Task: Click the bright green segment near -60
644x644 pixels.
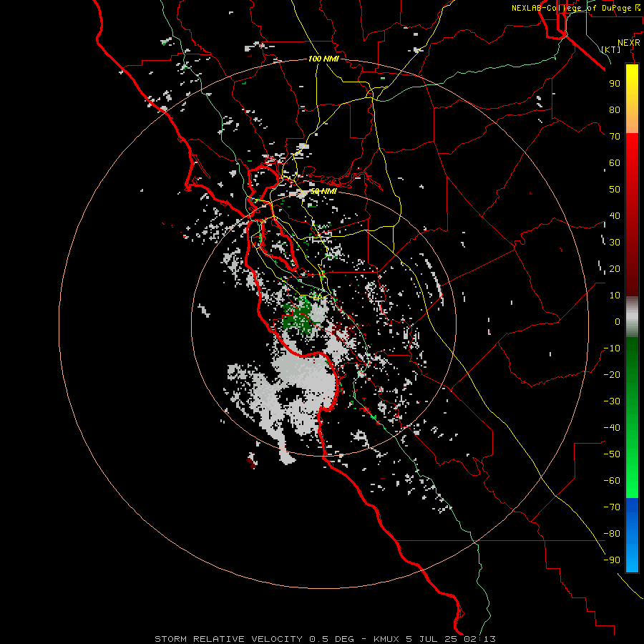Action: (x=632, y=481)
